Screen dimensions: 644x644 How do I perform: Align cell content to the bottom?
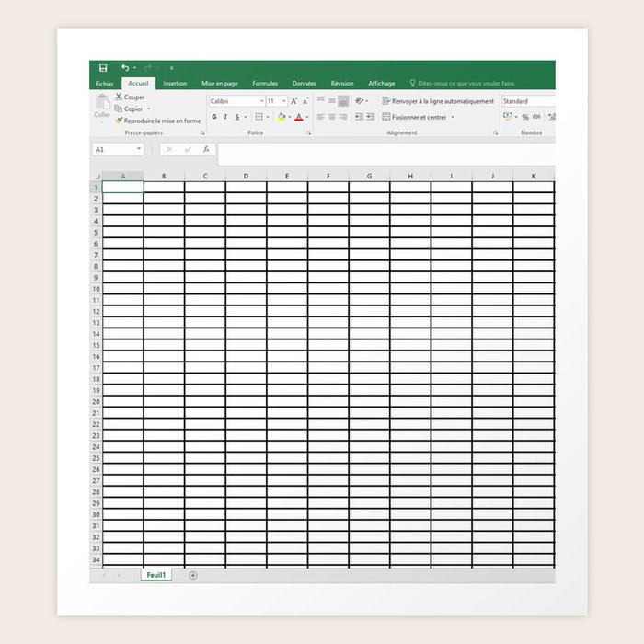343,100
